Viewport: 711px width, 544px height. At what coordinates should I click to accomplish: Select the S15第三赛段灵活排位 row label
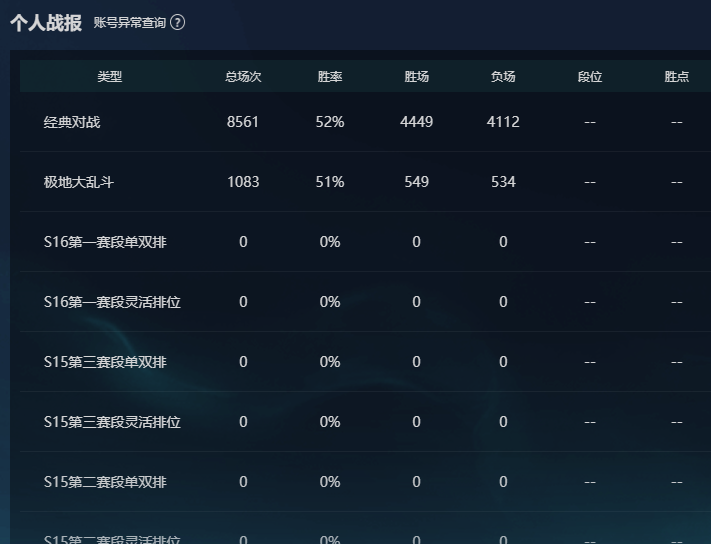tap(112, 422)
